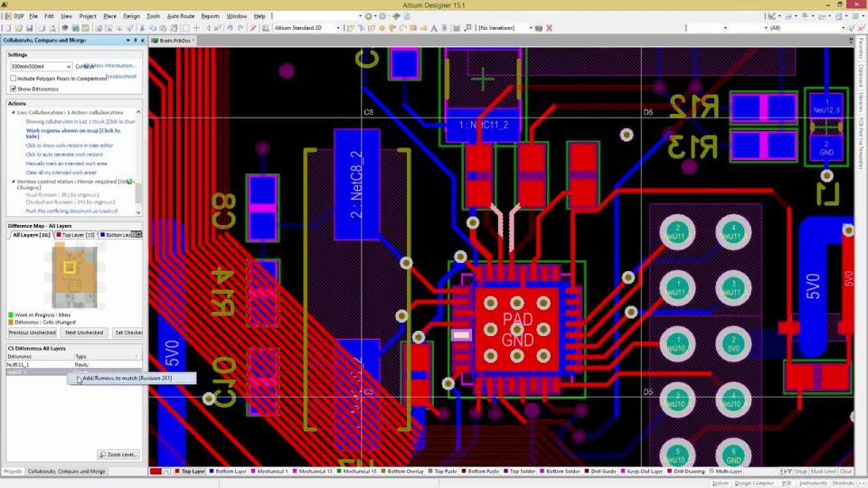The height and width of the screenshot is (488, 868).
Task: Collapse the Version control status section
Action: 14,182
